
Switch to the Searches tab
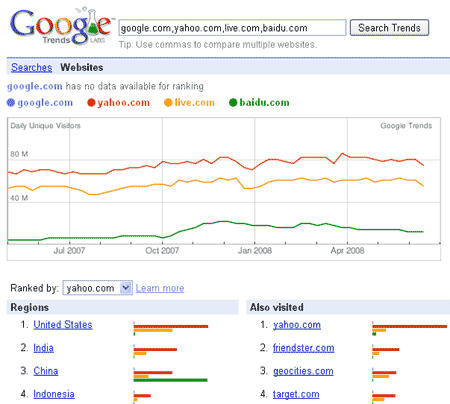click(32, 67)
